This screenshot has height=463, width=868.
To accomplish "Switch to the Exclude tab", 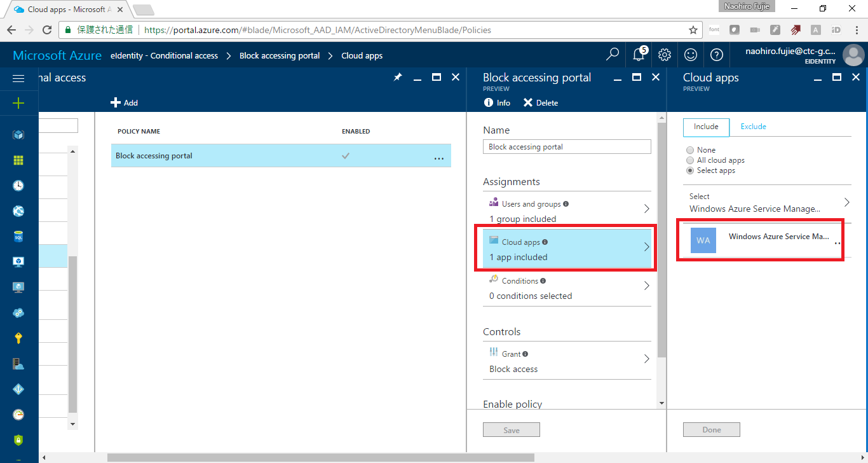I will tap(754, 127).
